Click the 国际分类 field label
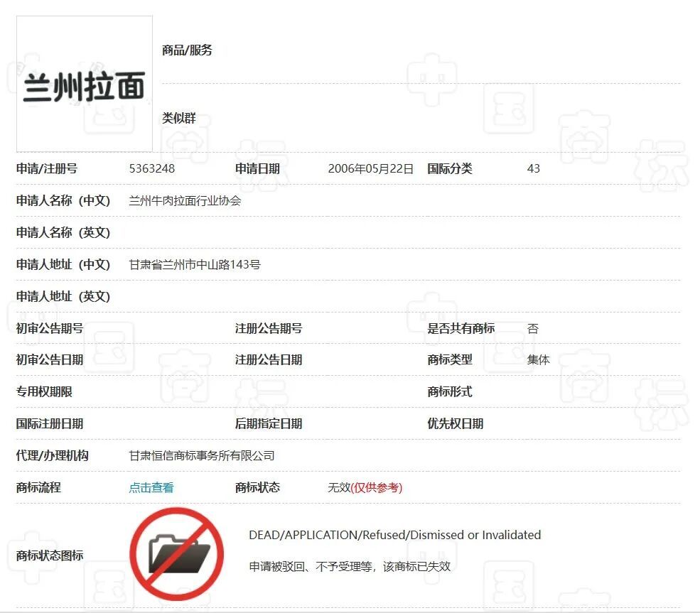Screen dimensions: 700x613 tap(450, 168)
